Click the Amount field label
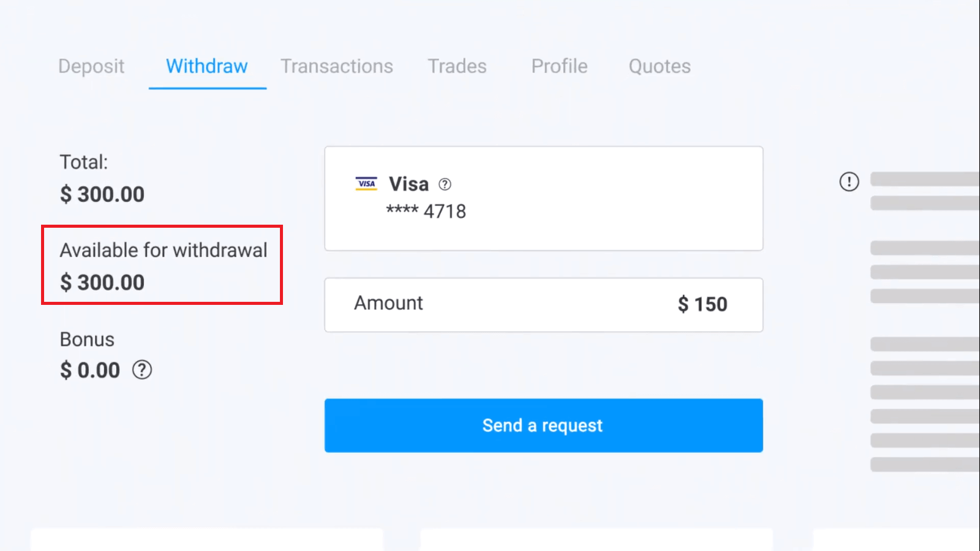 coord(388,303)
